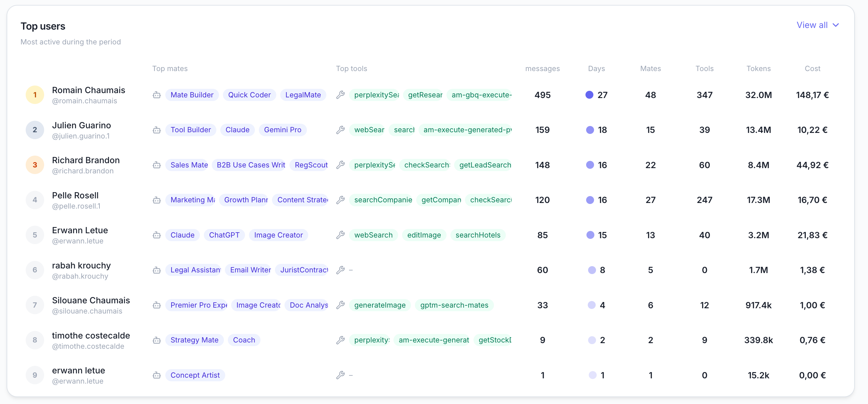Image resolution: width=868 pixels, height=404 pixels.
Task: Click the tools wrench icon in Erwann Letue row
Action: pos(340,235)
